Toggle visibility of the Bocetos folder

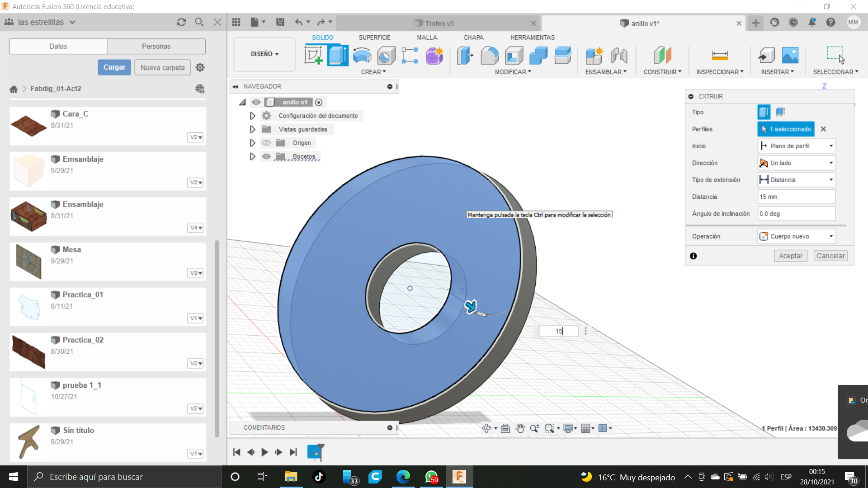[266, 156]
